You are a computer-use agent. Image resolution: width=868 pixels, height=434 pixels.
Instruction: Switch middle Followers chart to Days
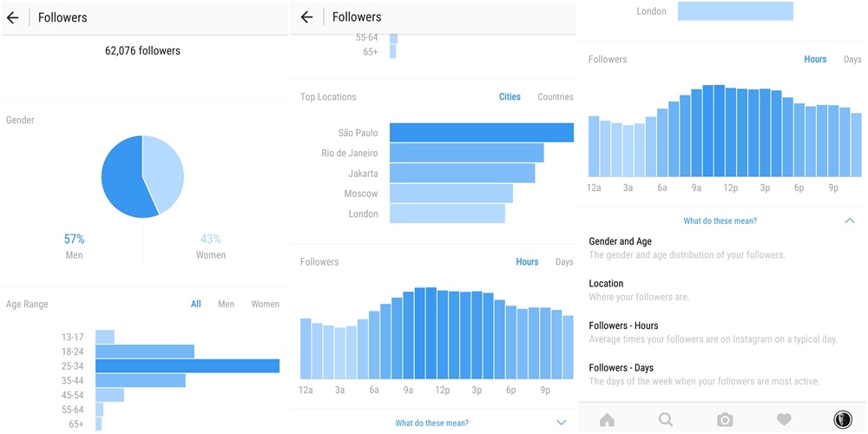564,262
